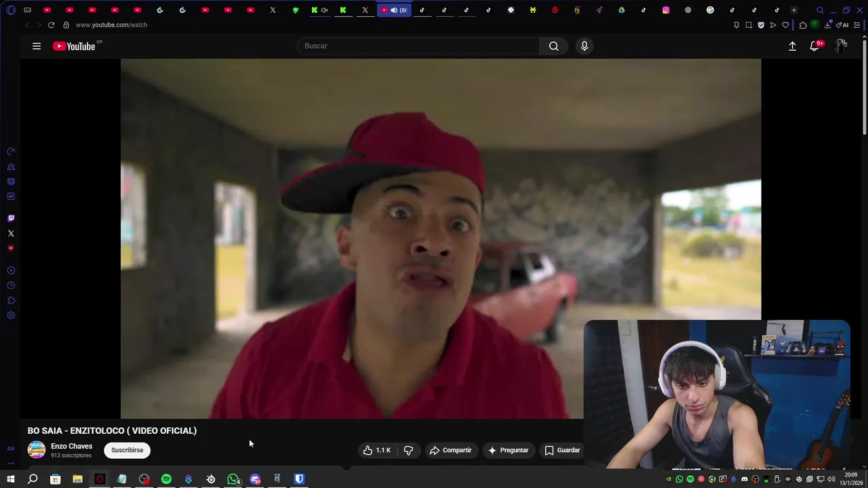Go back with browser back arrow
Viewport: 868px width, 488px height.
[x=27, y=25]
